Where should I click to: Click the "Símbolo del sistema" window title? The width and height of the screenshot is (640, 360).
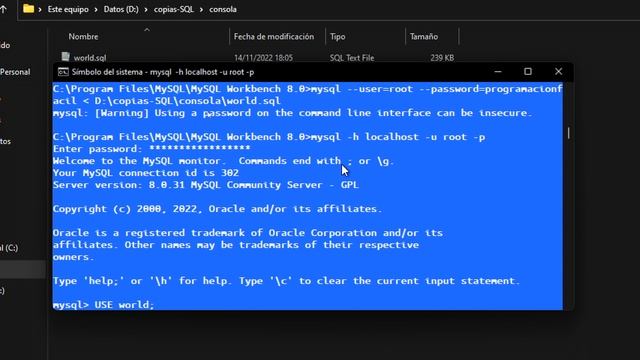coord(163,72)
